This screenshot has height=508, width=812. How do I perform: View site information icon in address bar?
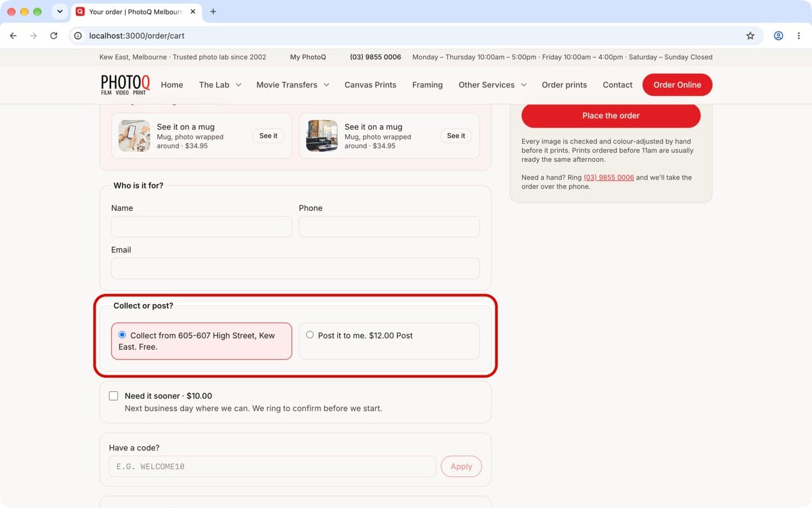pyautogui.click(x=78, y=36)
